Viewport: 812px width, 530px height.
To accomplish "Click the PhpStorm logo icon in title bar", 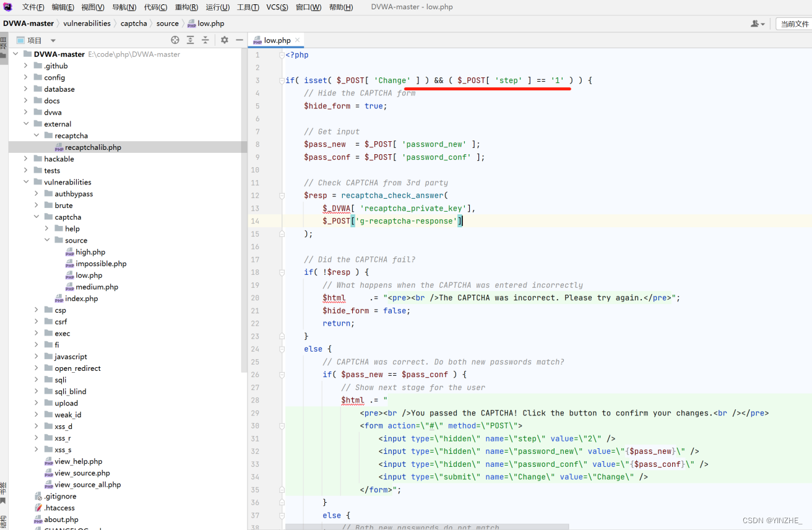I will pyautogui.click(x=8, y=7).
